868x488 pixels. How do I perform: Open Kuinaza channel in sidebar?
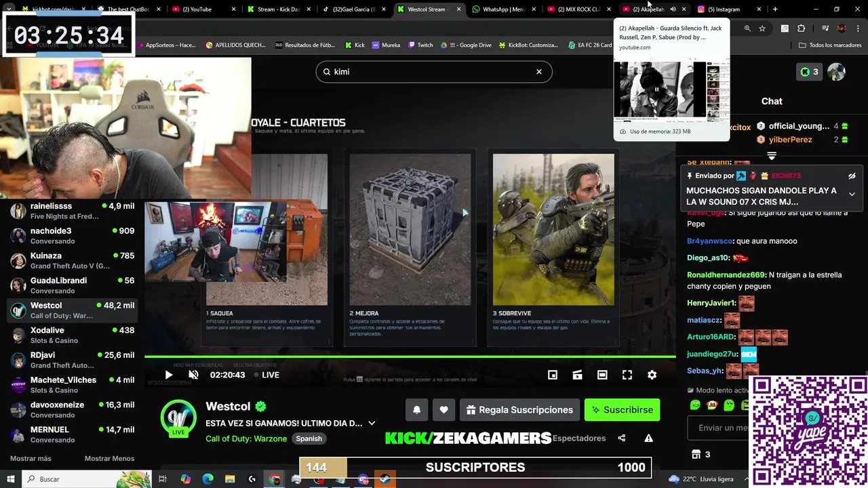tap(72, 261)
